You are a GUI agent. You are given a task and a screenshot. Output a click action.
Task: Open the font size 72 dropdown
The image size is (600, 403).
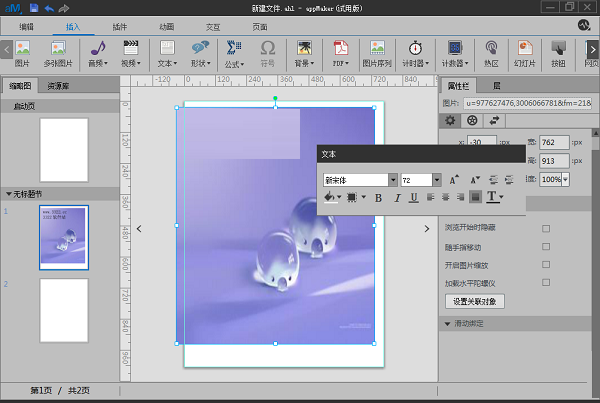436,180
